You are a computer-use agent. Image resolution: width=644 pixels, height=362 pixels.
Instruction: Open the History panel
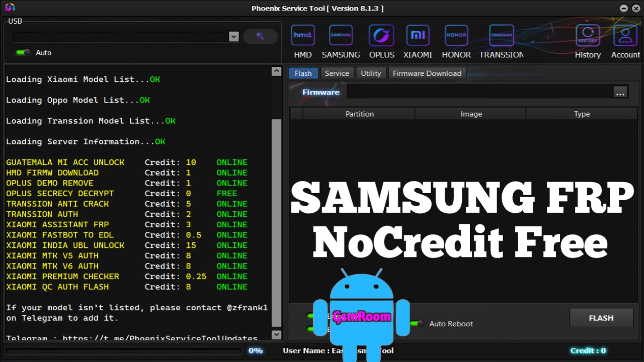[588, 36]
